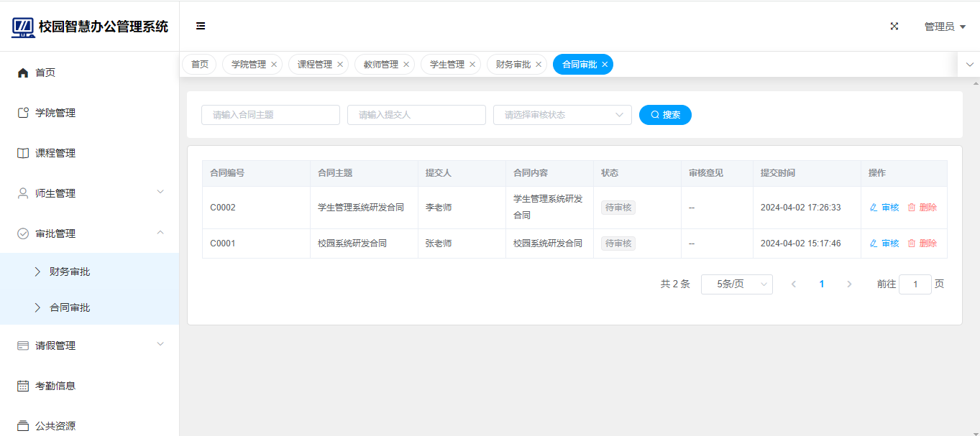
Task: Open the 请选择审核状态 dropdown
Action: [x=562, y=115]
